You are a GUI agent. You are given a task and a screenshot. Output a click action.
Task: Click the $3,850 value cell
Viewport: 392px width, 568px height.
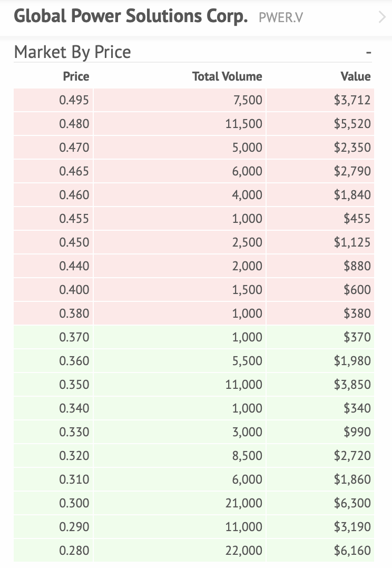[352, 385]
